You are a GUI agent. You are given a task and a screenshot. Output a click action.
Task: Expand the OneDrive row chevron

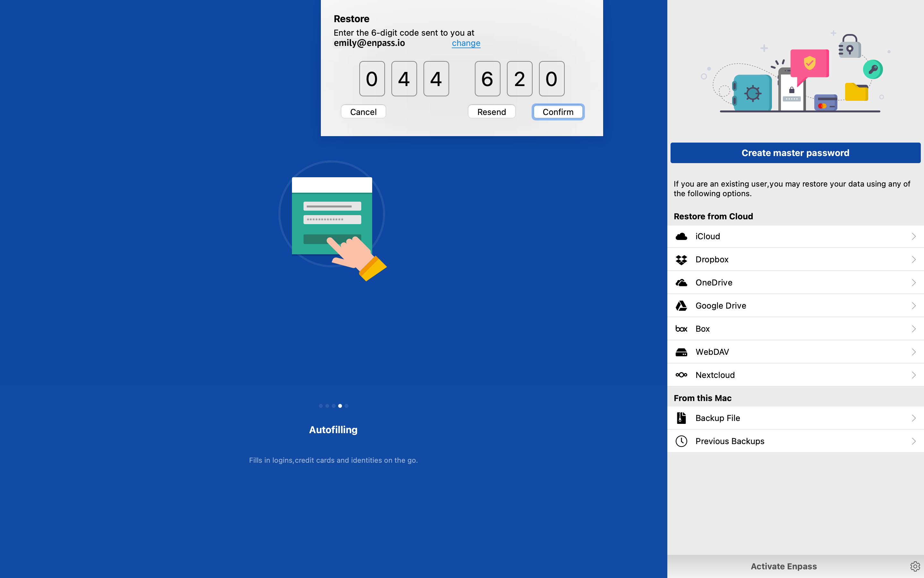click(914, 283)
